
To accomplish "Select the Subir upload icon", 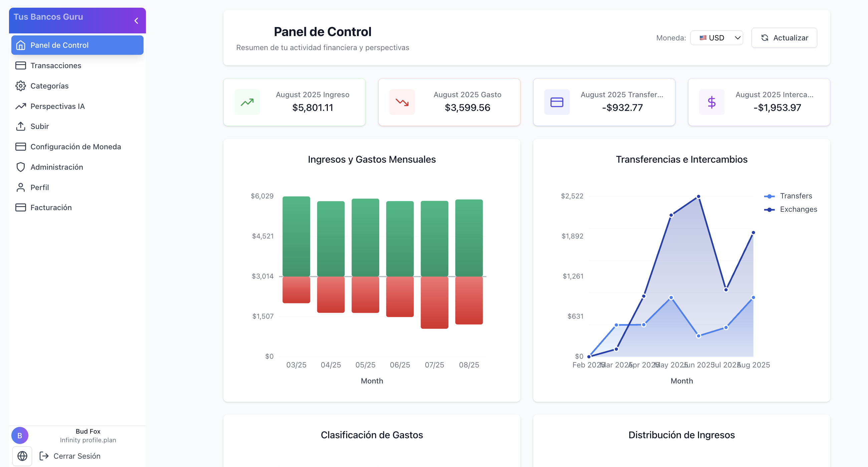I will tap(21, 126).
